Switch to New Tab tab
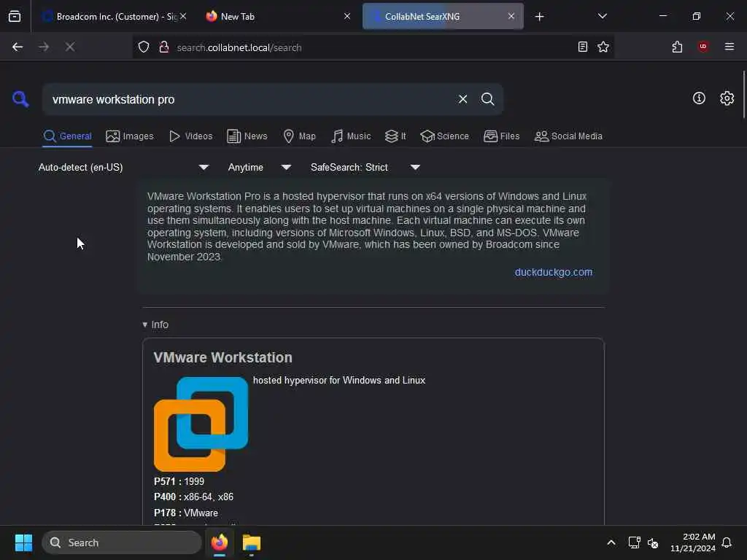This screenshot has width=747, height=560. (x=279, y=16)
